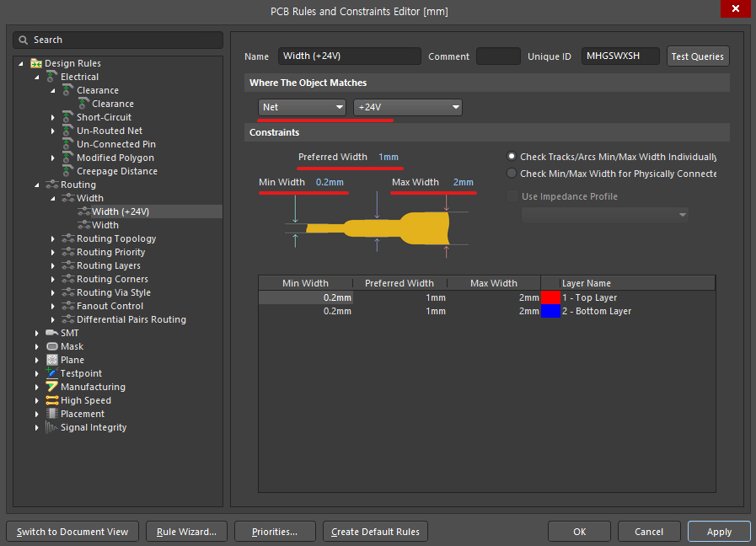This screenshot has height=546, width=756.
Task: Click Top Layer Min Width cell
Action: pos(306,297)
